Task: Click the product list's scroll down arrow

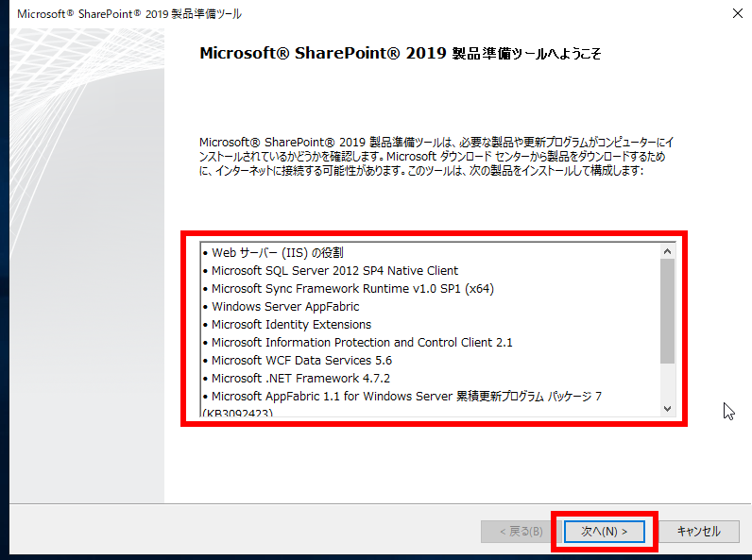Action: pos(667,408)
